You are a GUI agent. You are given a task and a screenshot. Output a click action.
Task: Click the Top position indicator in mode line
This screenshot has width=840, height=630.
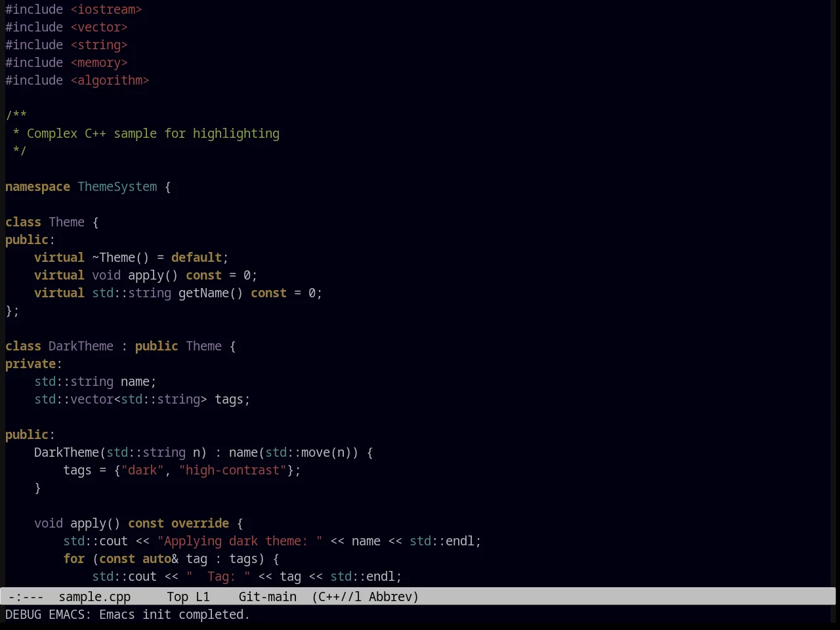click(x=177, y=597)
